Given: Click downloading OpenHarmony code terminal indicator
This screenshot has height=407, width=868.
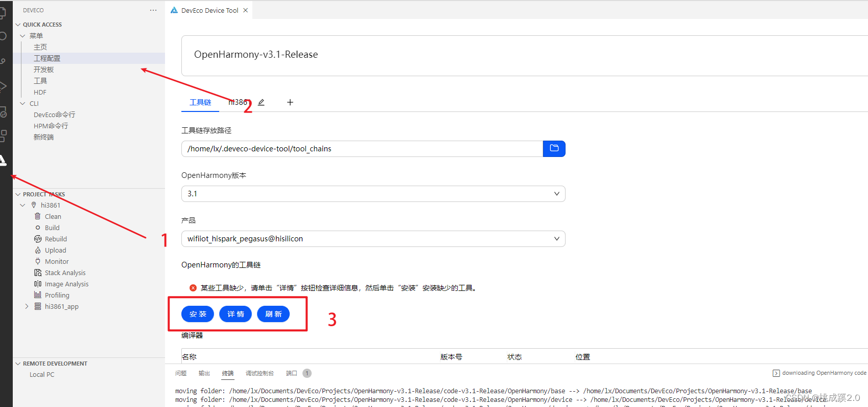Looking at the screenshot, I should 819,373.
